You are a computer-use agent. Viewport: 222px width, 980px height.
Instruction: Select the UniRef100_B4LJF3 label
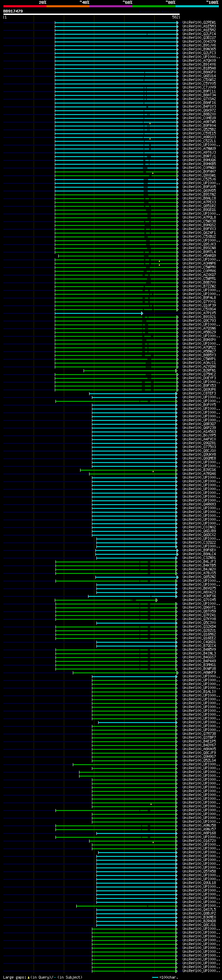pos(199,561)
